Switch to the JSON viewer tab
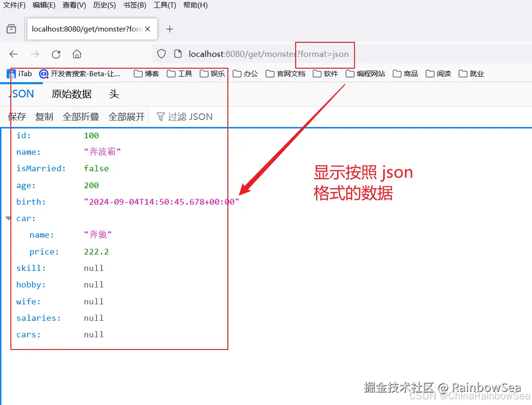This screenshot has width=532, height=405. pos(21,94)
